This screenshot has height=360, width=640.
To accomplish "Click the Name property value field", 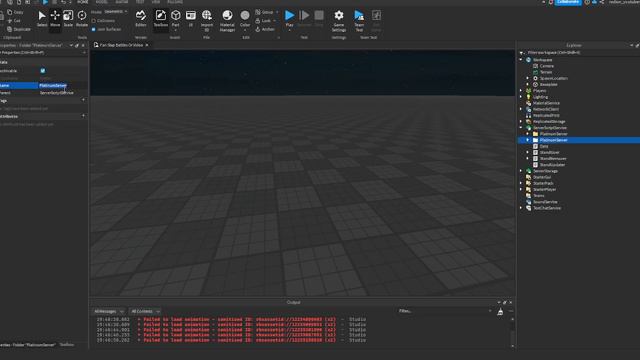I will (63, 86).
